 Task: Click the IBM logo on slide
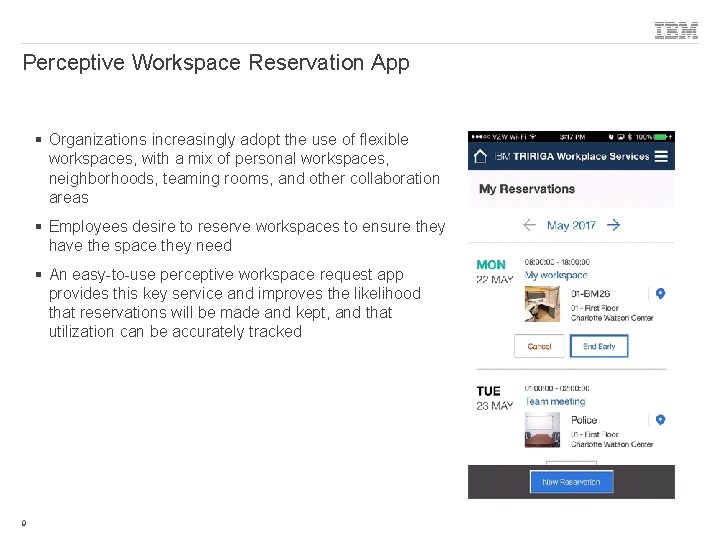[x=676, y=30]
